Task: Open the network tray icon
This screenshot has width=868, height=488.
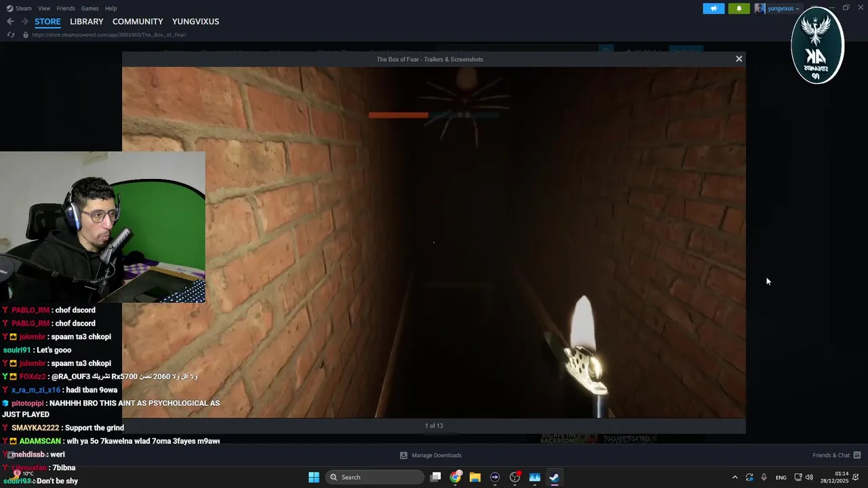Action: (798, 477)
